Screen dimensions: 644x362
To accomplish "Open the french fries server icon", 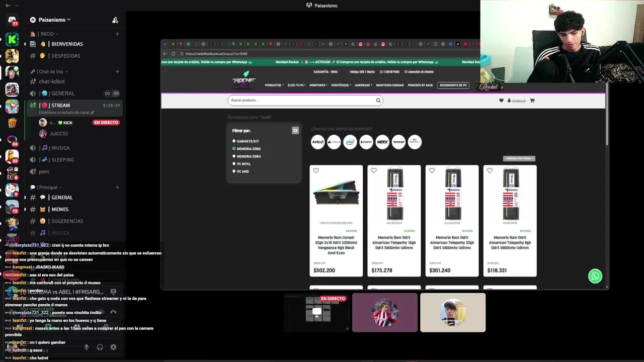I will (12, 123).
